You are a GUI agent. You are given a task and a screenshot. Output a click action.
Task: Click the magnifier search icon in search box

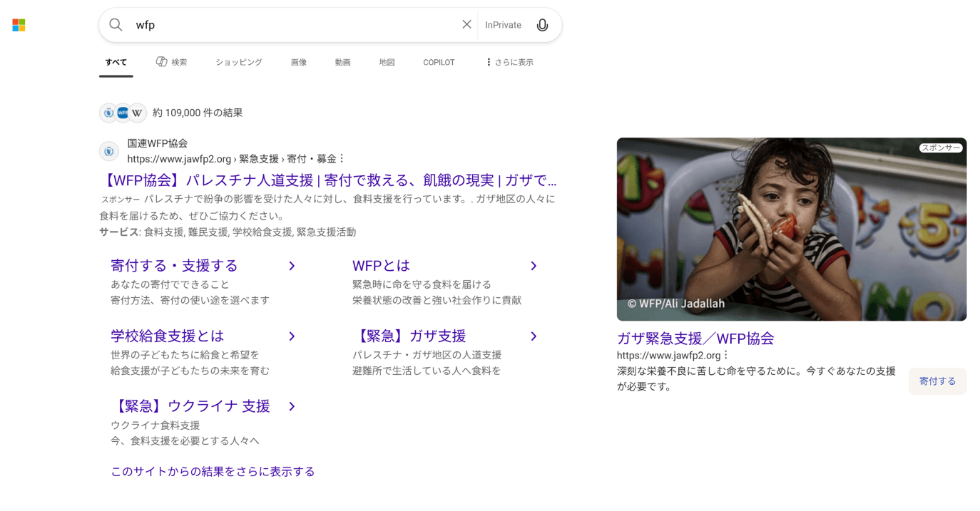[116, 25]
